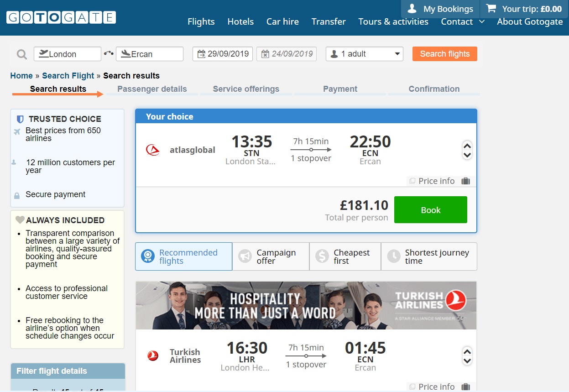The height and width of the screenshot is (392, 569).
Task: Click the My Bookings person icon
Action: [x=412, y=9]
